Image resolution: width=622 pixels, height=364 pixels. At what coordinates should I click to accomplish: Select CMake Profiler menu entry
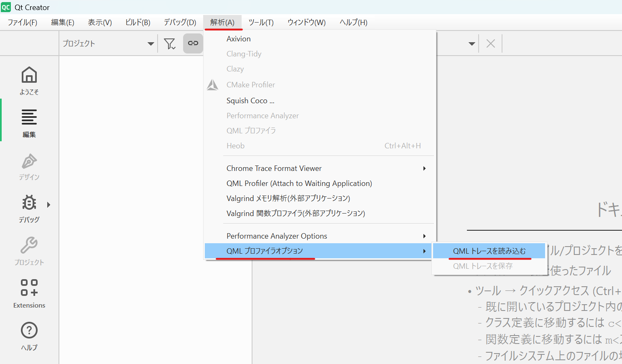[319, 85]
